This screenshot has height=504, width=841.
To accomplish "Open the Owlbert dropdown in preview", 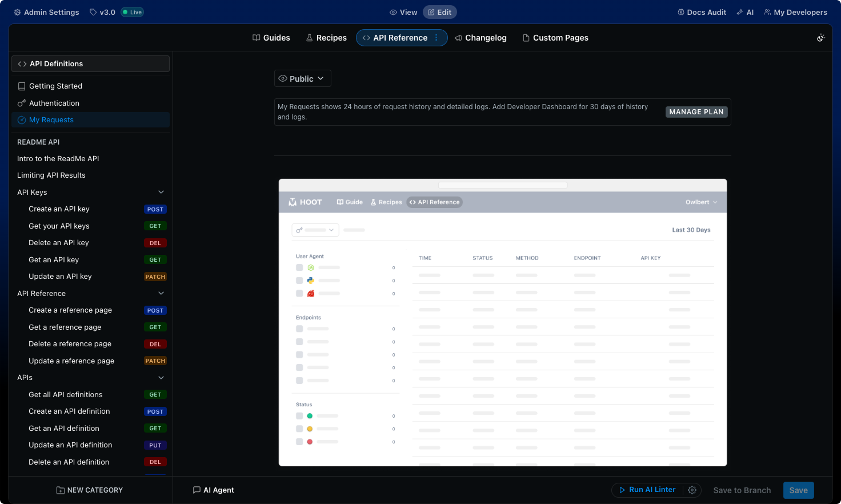I will 701,202.
